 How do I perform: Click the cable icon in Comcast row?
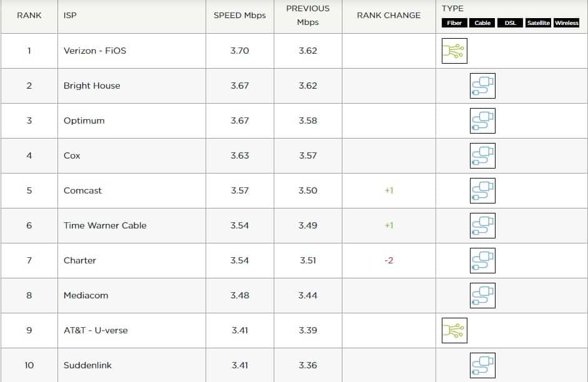pos(482,190)
